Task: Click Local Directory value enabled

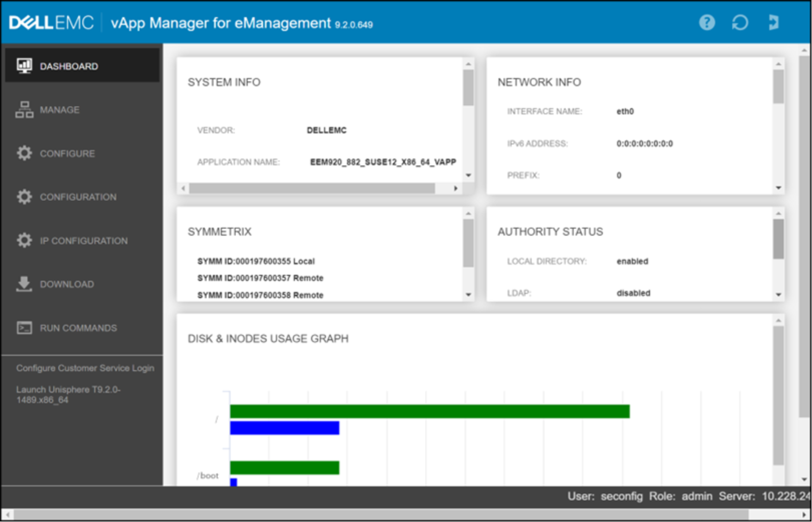Action: [632, 261]
